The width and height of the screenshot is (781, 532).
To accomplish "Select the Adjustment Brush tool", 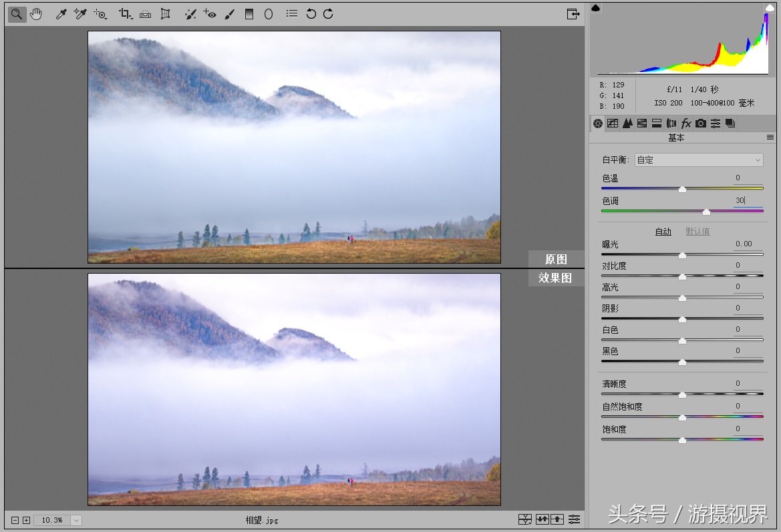I will [230, 13].
